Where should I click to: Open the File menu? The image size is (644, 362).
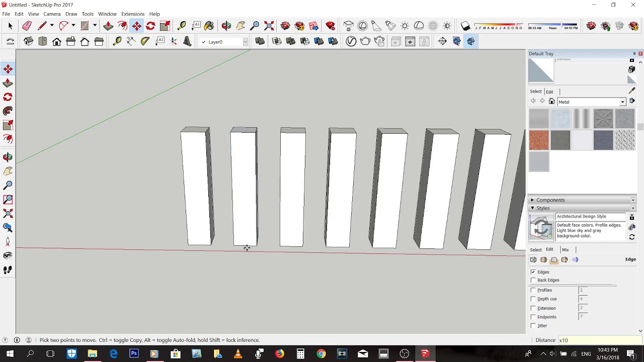[x=6, y=14]
